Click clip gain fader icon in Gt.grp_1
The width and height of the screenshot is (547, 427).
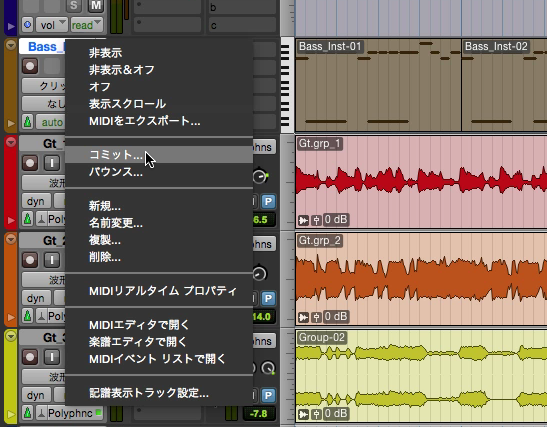(316, 220)
